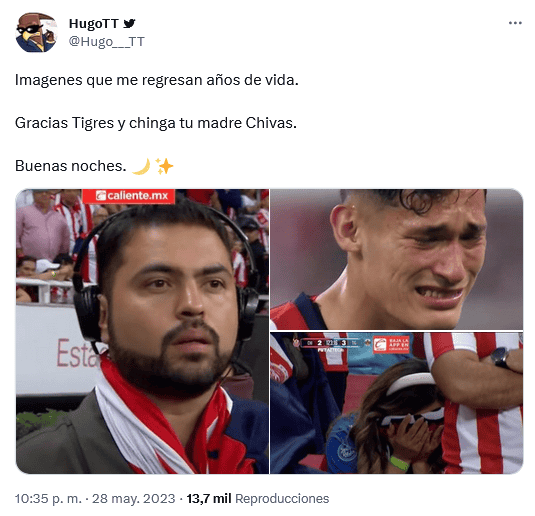Click the HugoTT profile avatar

[x=36, y=33]
